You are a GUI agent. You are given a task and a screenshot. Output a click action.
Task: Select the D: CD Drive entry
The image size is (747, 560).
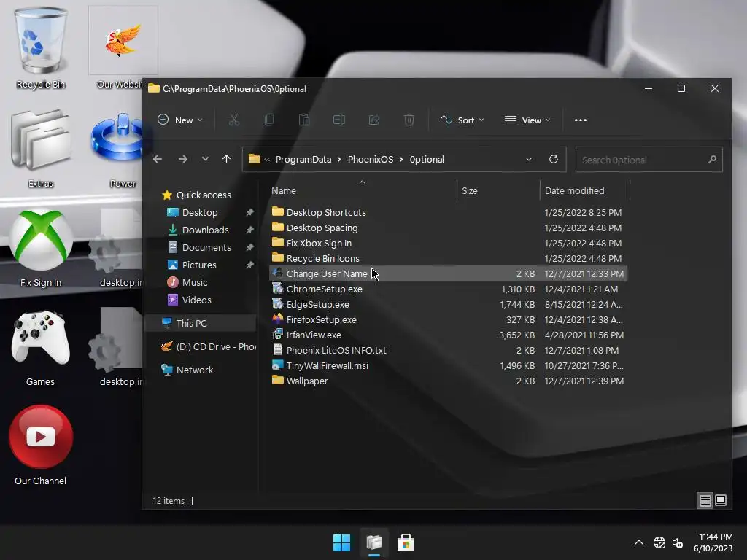(209, 346)
